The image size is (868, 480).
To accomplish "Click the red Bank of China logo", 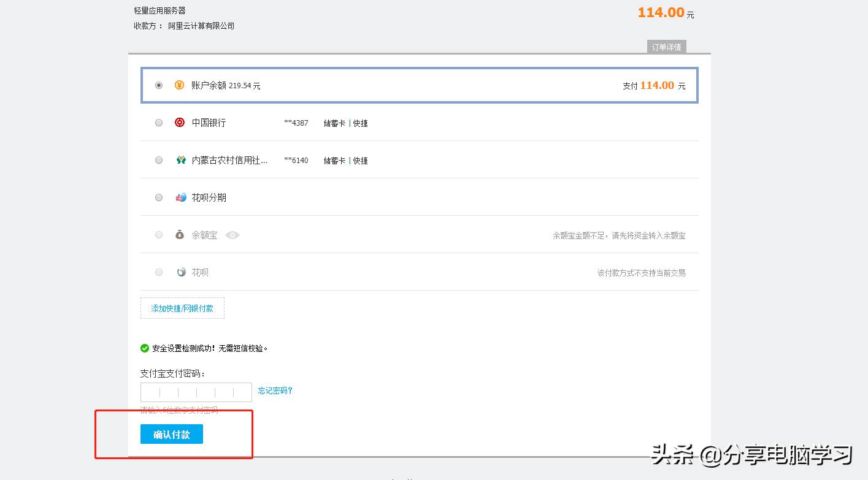I will coord(180,123).
